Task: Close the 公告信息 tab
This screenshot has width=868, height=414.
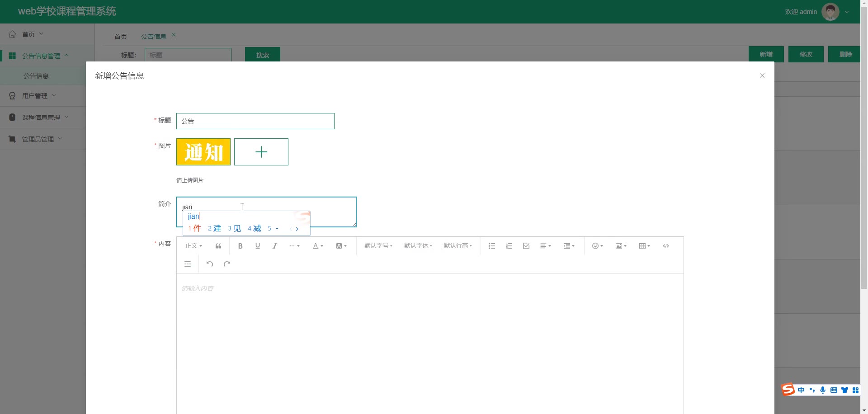Action: pyautogui.click(x=174, y=35)
